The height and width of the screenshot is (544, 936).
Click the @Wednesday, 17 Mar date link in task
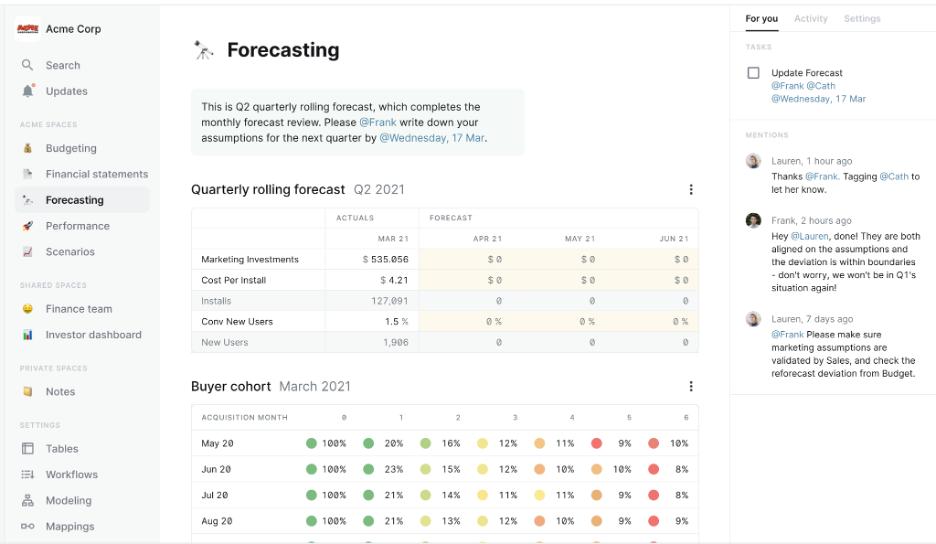(x=818, y=99)
